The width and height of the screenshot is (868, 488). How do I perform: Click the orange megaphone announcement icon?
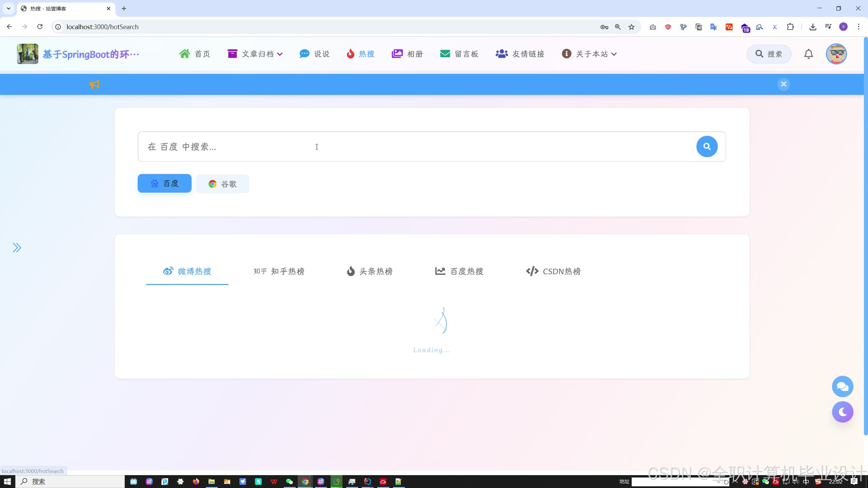click(94, 84)
